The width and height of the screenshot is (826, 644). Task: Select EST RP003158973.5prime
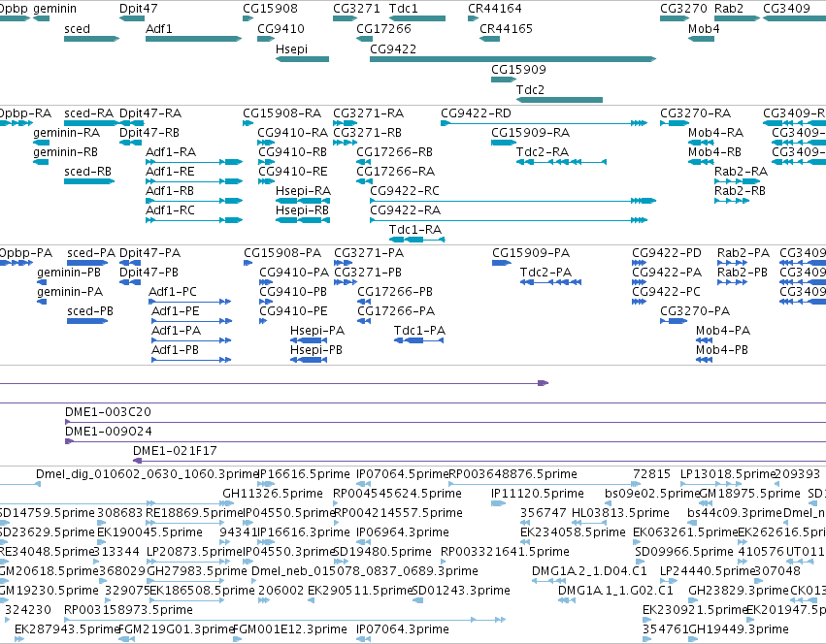[284, 620]
